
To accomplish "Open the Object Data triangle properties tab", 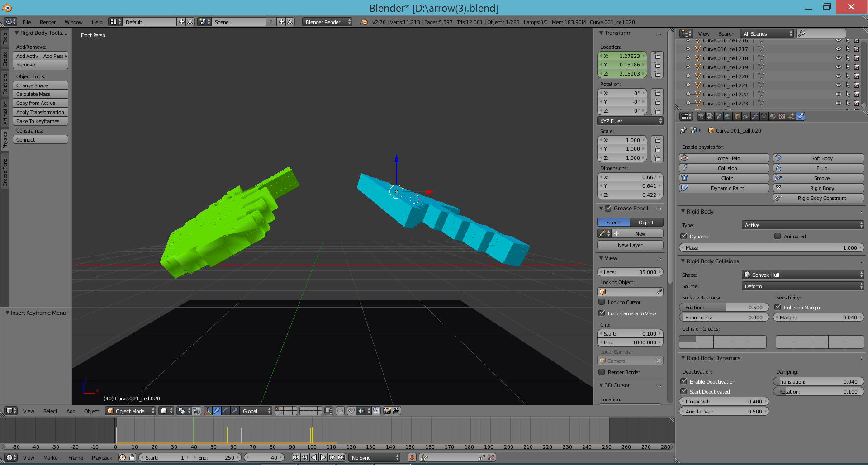I will click(x=764, y=116).
